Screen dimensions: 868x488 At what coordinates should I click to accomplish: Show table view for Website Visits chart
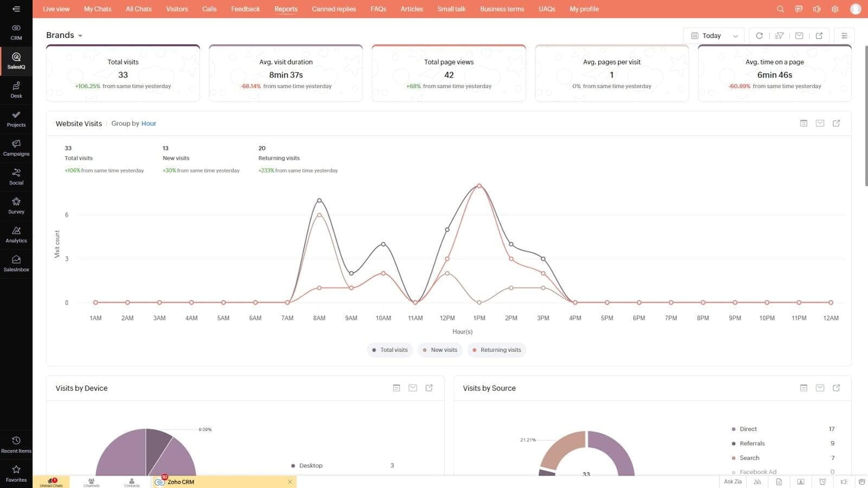point(803,124)
